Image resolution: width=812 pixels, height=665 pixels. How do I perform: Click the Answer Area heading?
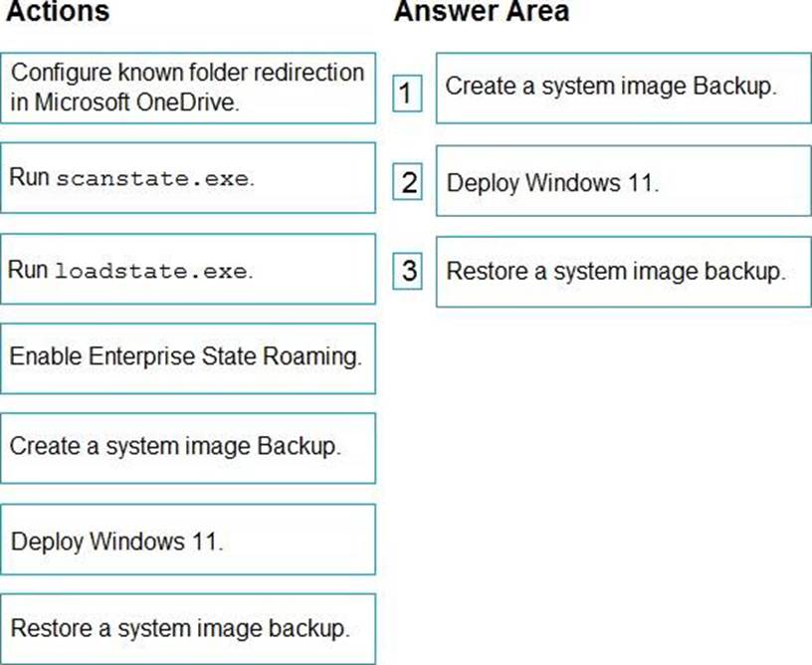(x=482, y=13)
